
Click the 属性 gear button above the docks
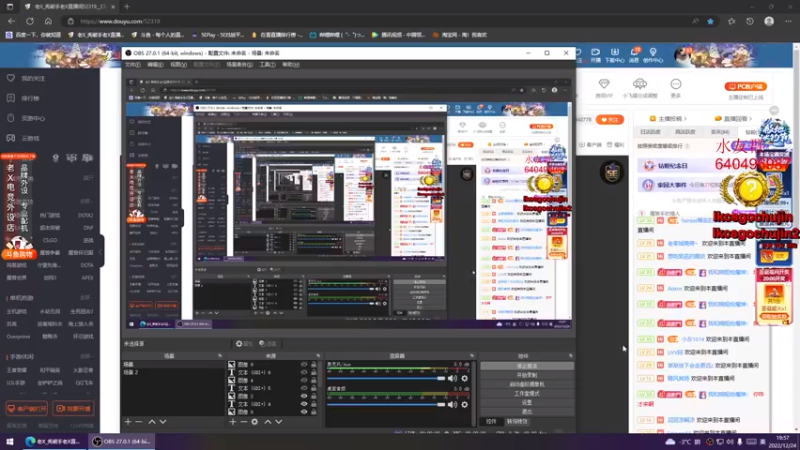pos(244,344)
